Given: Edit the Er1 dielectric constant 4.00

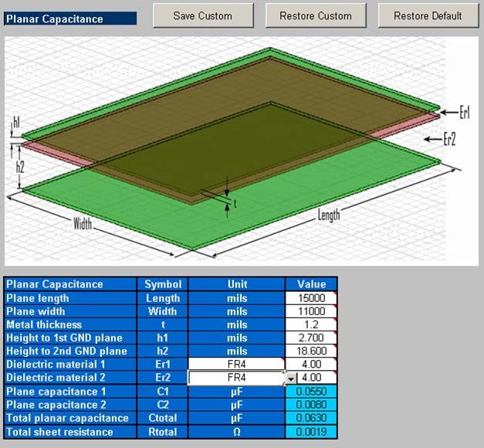Looking at the screenshot, I should pyautogui.click(x=311, y=364).
